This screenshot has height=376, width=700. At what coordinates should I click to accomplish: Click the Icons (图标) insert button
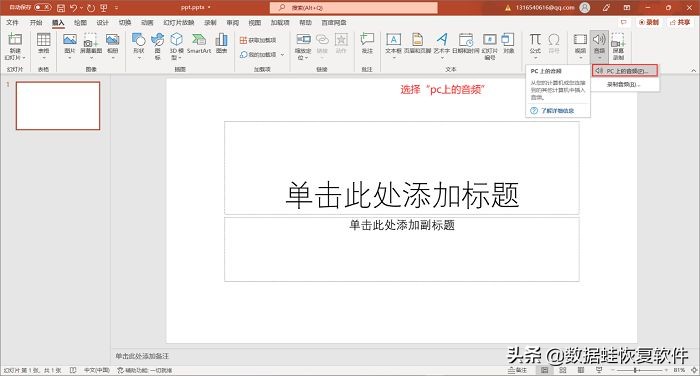coord(158,46)
